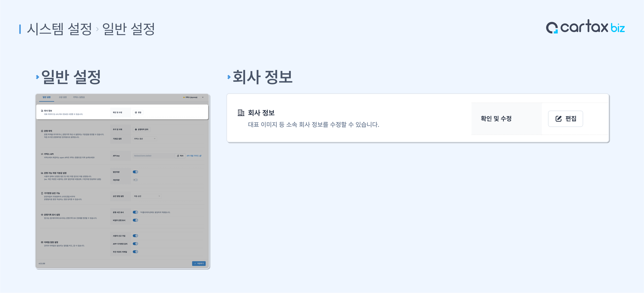This screenshot has height=293, width=644.
Task: Toggle the 법인차량 switch
Action: pyautogui.click(x=135, y=172)
